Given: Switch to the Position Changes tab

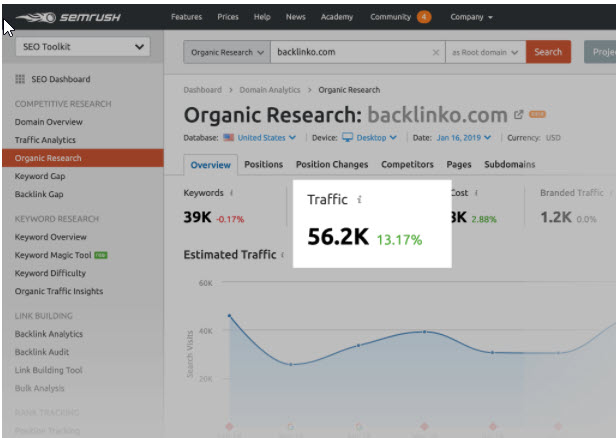Looking at the screenshot, I should pyautogui.click(x=332, y=165).
